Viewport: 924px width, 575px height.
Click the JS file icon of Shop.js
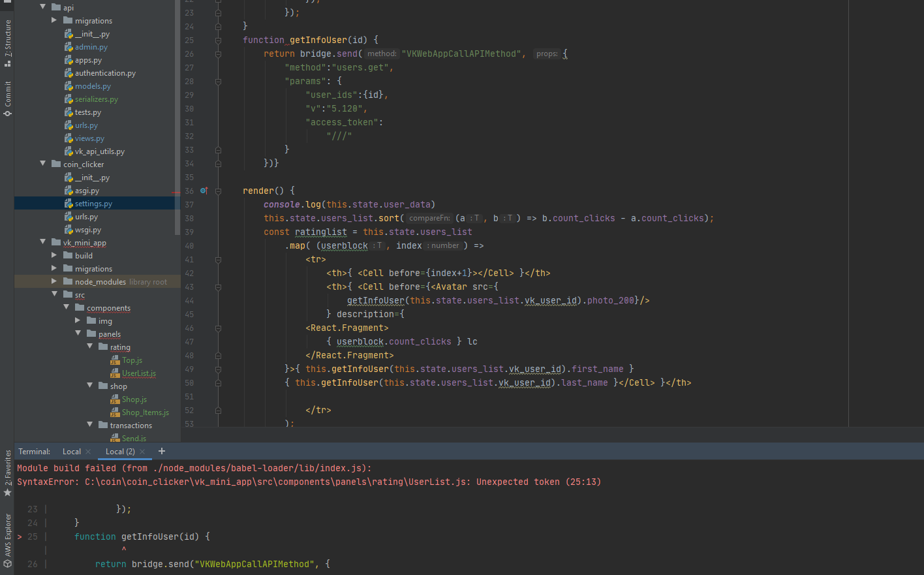[115, 399]
